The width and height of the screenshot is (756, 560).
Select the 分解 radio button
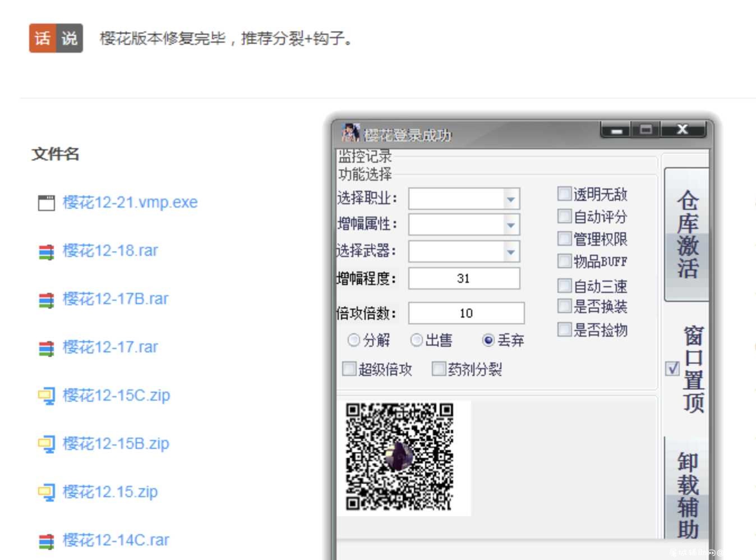click(x=353, y=339)
